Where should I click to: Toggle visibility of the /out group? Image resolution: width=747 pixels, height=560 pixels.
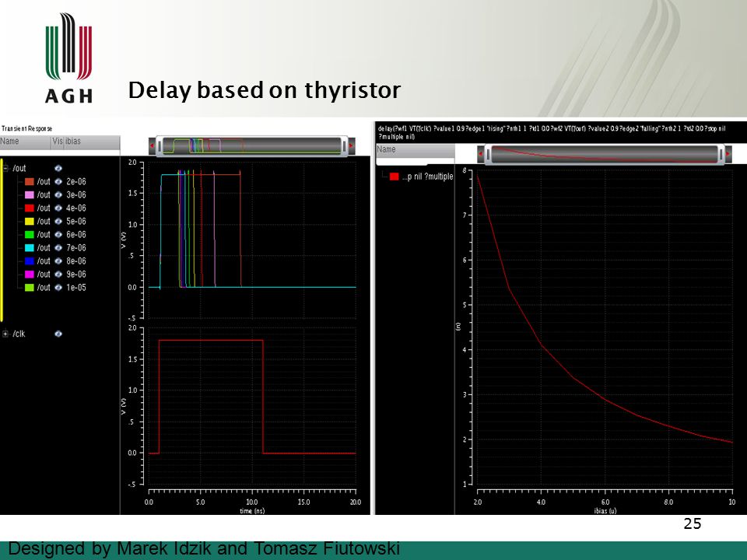click(58, 168)
